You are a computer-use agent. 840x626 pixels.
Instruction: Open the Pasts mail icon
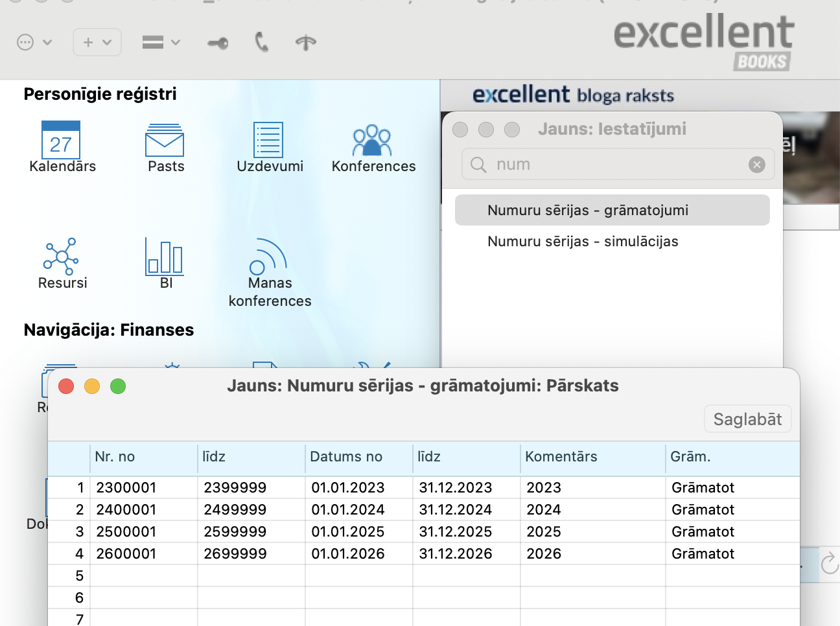[x=165, y=141]
